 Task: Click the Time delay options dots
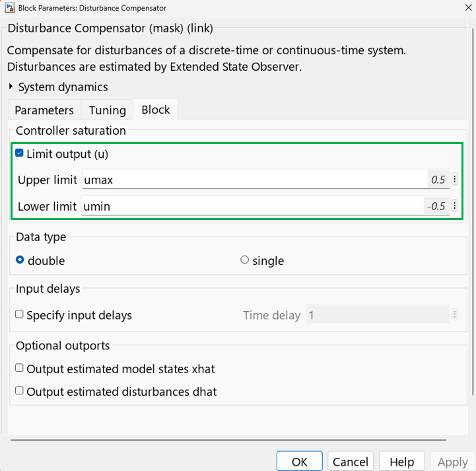coord(454,315)
